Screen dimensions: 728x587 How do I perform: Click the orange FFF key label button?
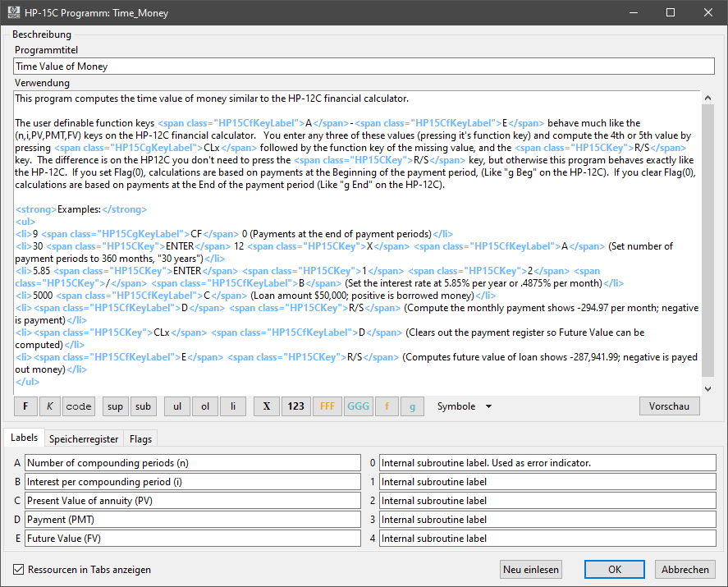pos(327,406)
